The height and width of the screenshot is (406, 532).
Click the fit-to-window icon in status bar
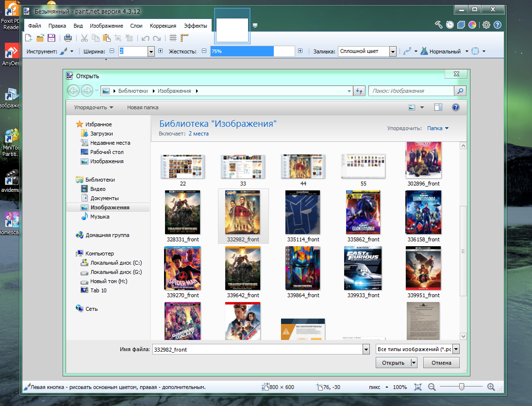(x=418, y=387)
